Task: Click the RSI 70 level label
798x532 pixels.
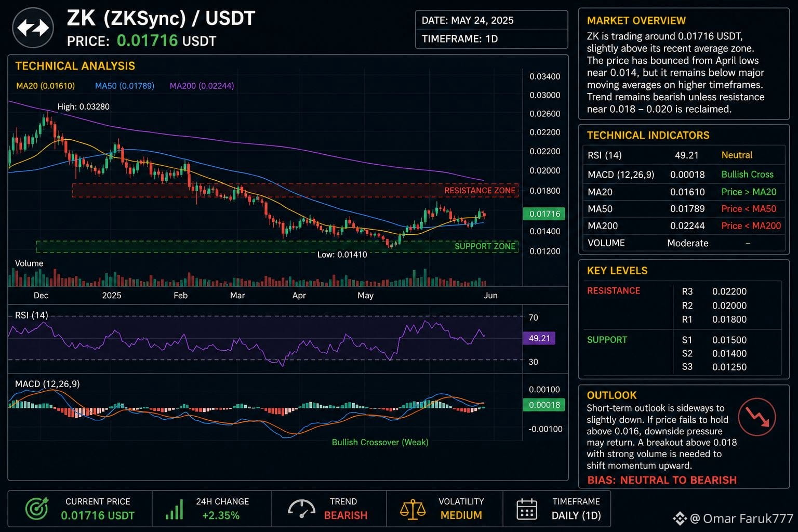Action: click(534, 317)
